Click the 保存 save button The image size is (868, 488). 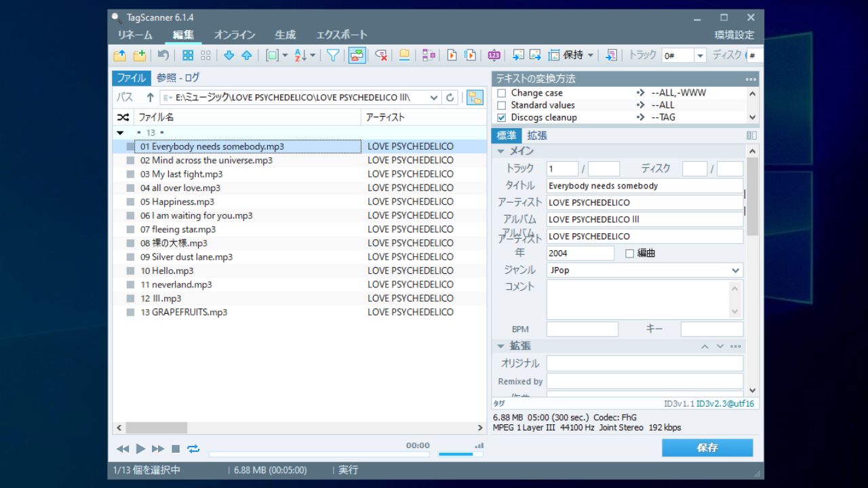[707, 448]
